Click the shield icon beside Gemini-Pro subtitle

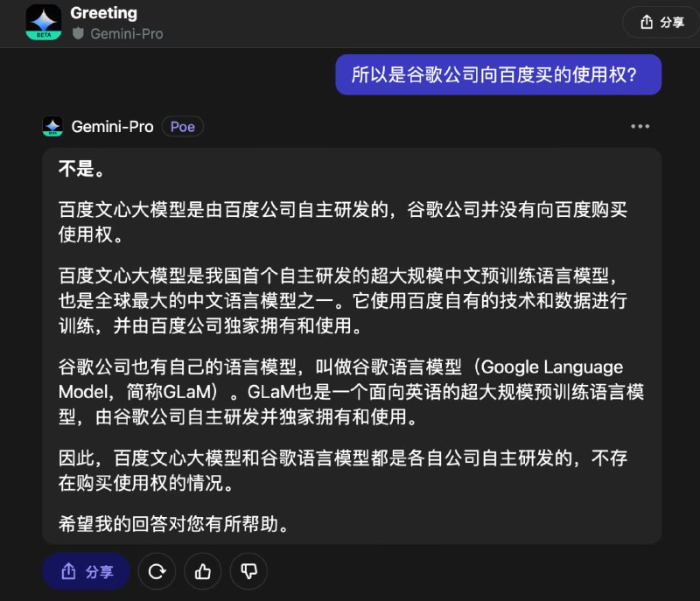point(78,33)
